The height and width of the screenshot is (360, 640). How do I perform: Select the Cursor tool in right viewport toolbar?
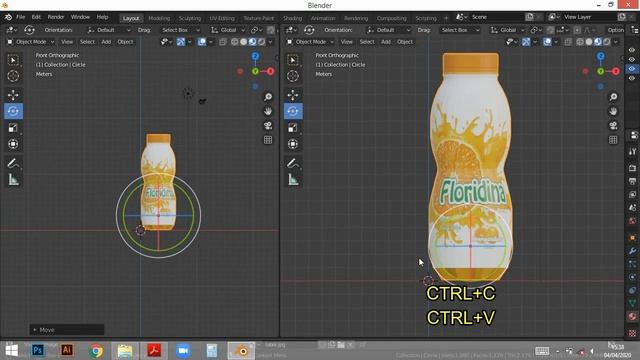click(293, 76)
